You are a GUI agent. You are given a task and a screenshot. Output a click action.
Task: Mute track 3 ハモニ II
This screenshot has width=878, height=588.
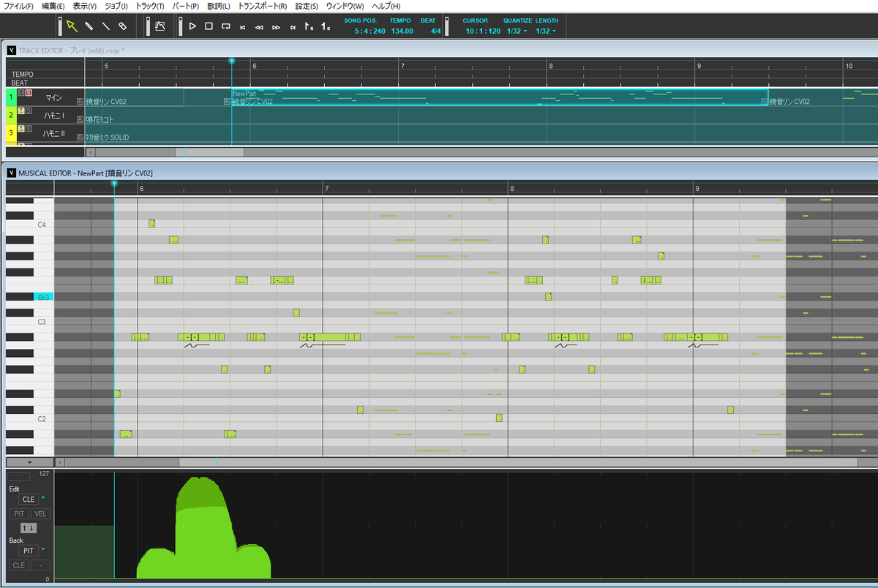point(21,129)
